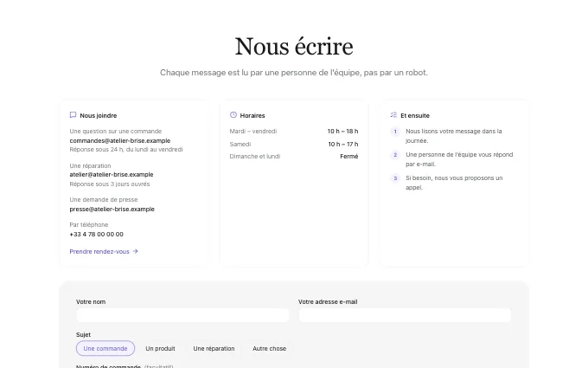Focus the Votre nom input field
The width and height of the screenshot is (588, 368).
pos(182,315)
